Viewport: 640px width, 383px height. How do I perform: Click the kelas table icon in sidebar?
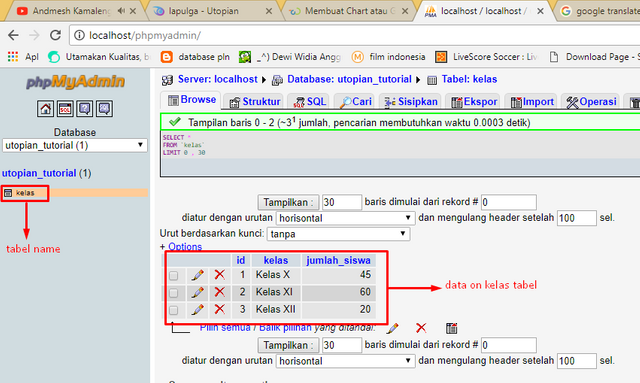8,193
